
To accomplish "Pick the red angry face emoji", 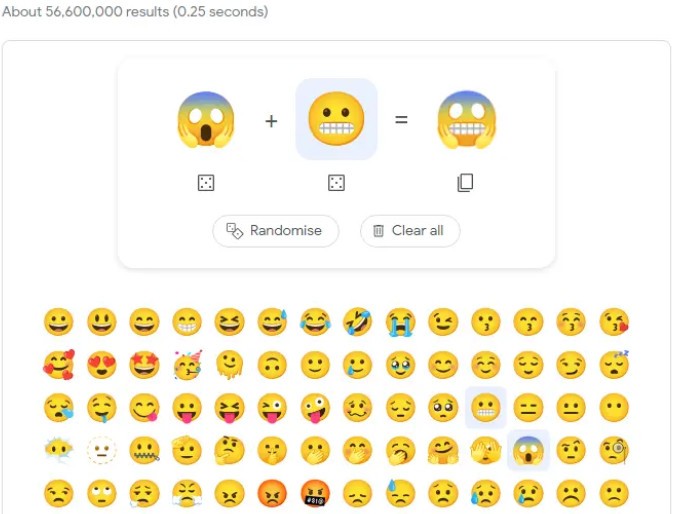I will 272,493.
